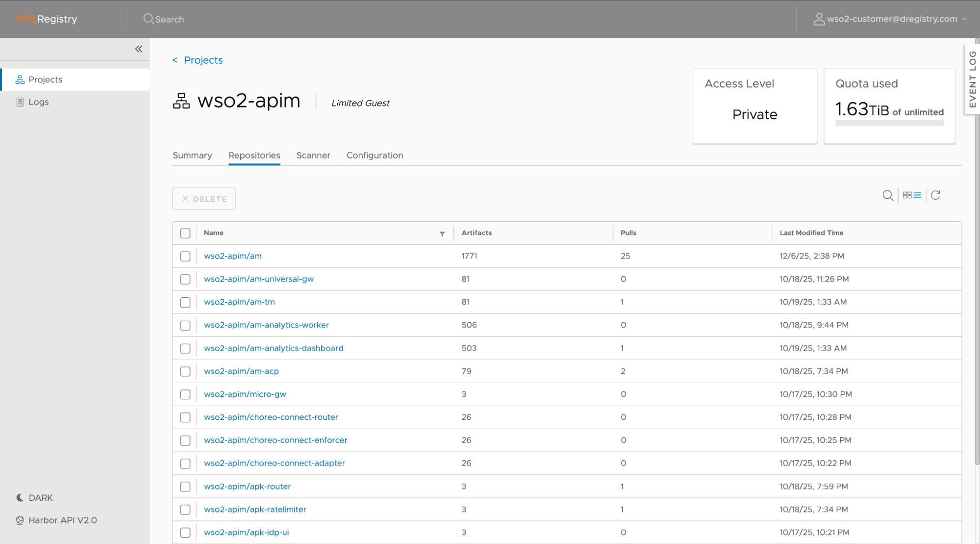980x544 pixels.
Task: Switch repositories to list view
Action: point(917,195)
